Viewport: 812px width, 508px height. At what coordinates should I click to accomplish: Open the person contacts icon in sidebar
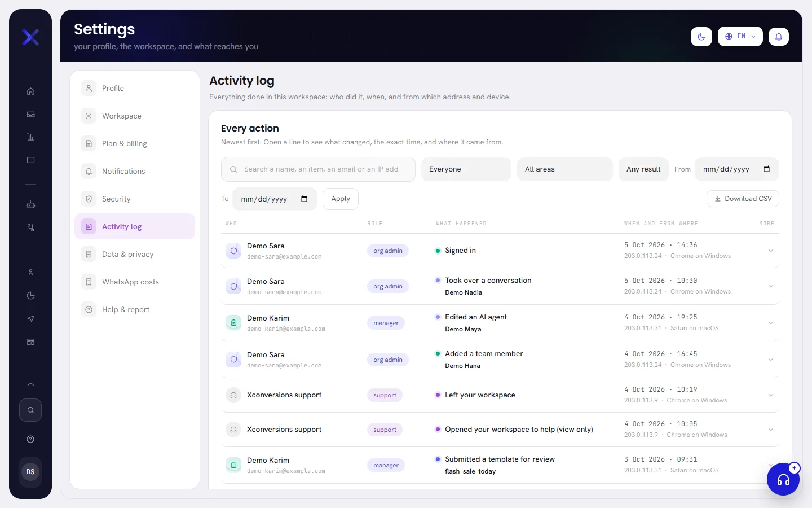click(30, 273)
